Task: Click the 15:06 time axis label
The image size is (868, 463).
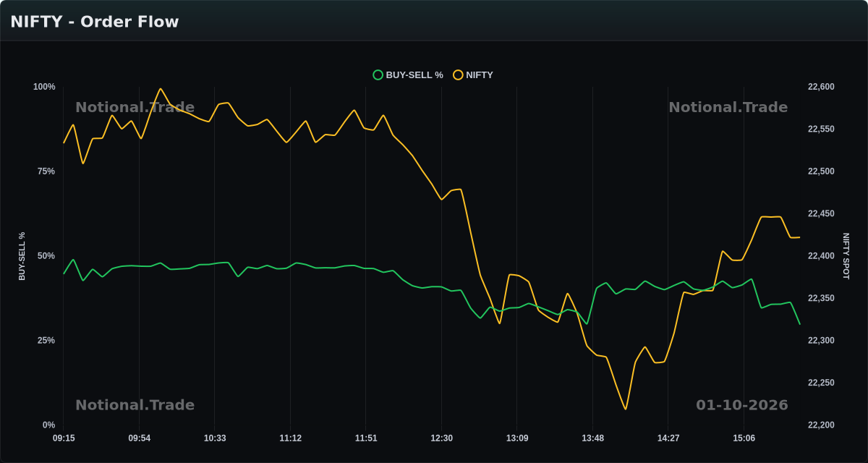Action: pyautogui.click(x=744, y=438)
